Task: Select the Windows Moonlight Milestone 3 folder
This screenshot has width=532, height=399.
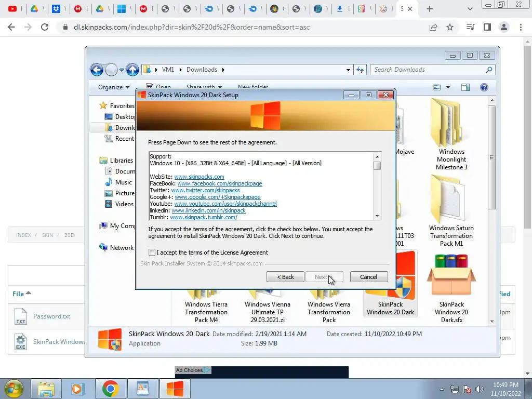Action: [451, 135]
